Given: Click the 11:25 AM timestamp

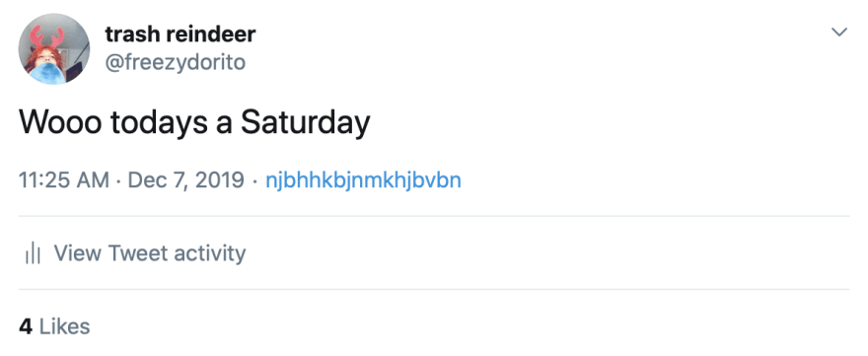Looking at the screenshot, I should tap(64, 180).
